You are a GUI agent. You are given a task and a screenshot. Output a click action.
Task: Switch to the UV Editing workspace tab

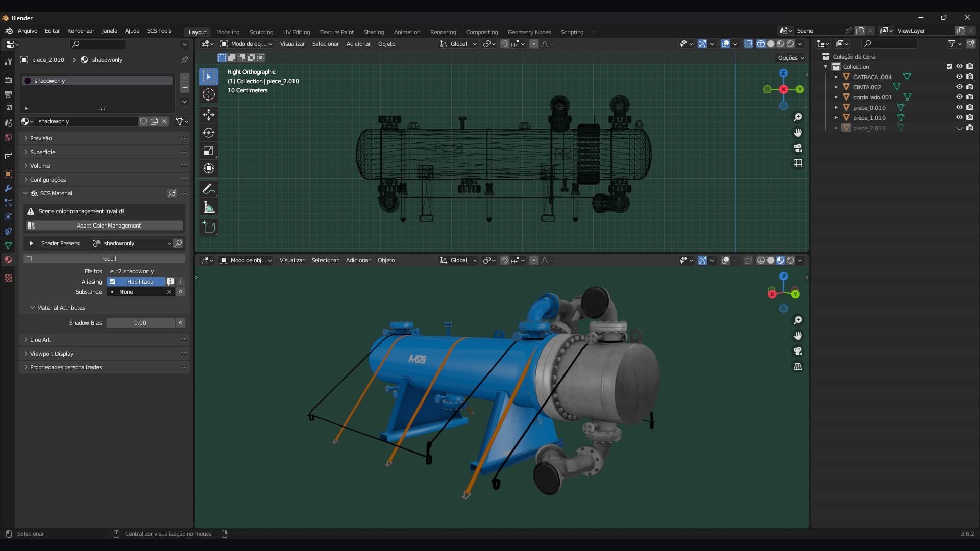(x=297, y=32)
